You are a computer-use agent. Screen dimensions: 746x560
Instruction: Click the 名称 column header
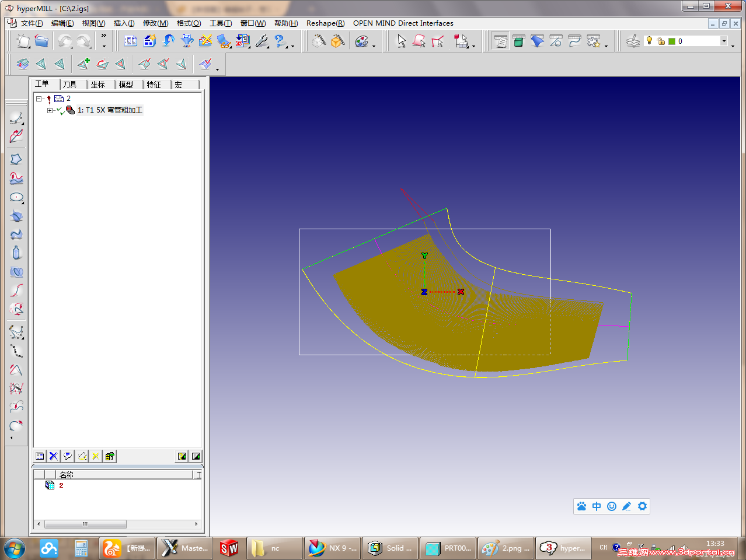(124, 475)
